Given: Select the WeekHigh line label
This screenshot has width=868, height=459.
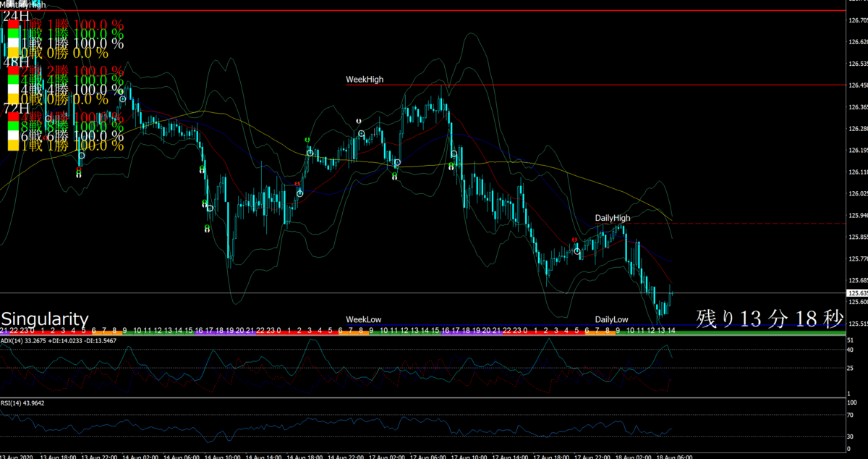Looking at the screenshot, I should [x=365, y=80].
